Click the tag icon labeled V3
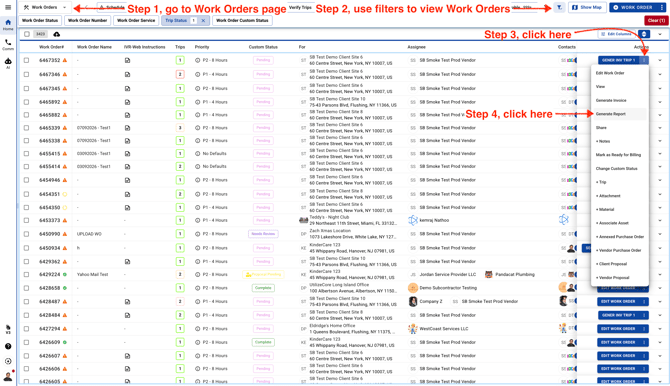 click(8, 329)
